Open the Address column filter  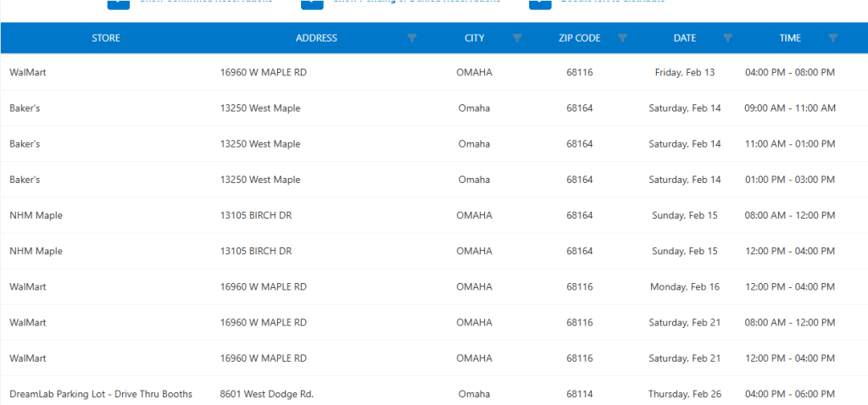[412, 38]
